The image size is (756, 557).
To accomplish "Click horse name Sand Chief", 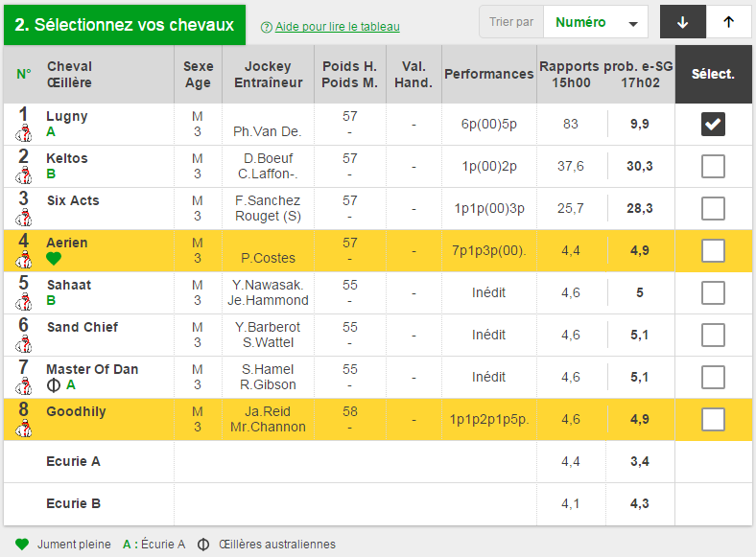I will tap(83, 327).
